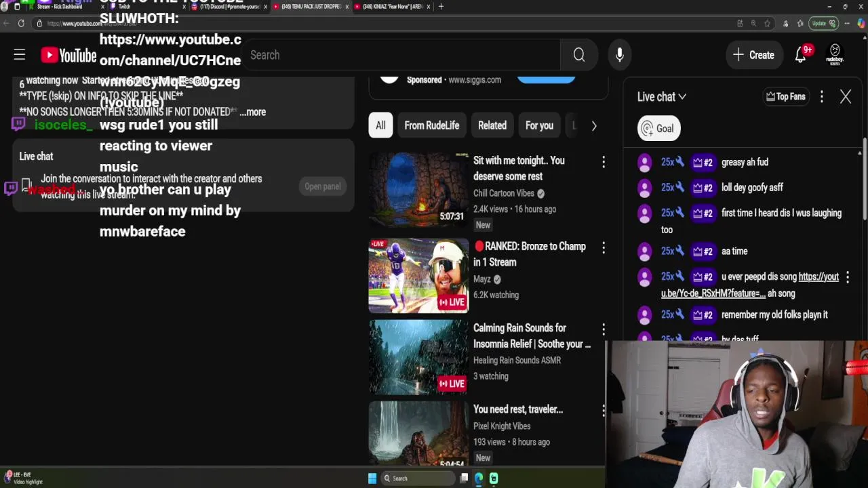This screenshot has height=488, width=868.
Task: Open the notifications bell showing 9+
Action: click(x=801, y=55)
